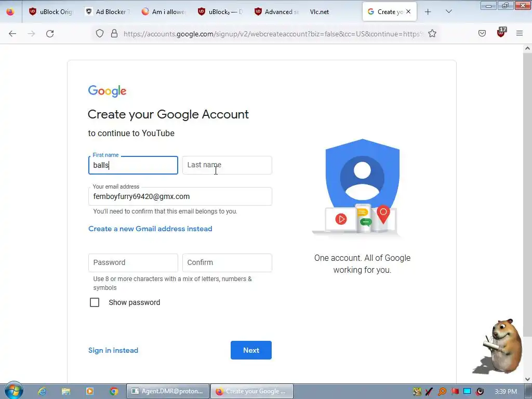Close the Create your Google Account tab
Screen dimensions: 532x399
[x=408, y=11]
